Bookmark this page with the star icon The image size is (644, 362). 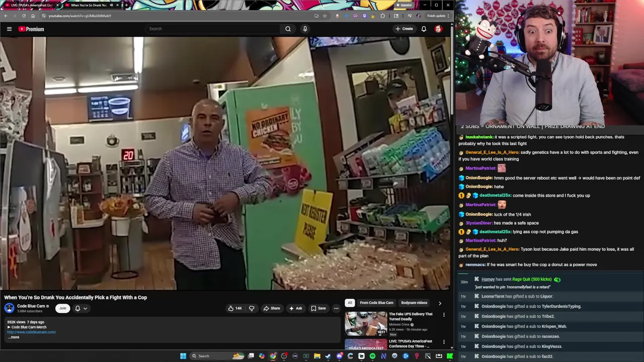(x=325, y=16)
